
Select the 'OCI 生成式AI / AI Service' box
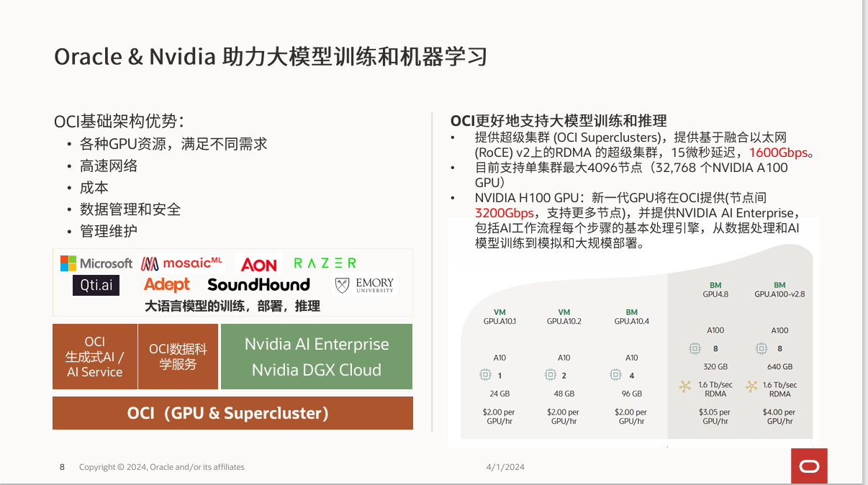click(x=95, y=357)
